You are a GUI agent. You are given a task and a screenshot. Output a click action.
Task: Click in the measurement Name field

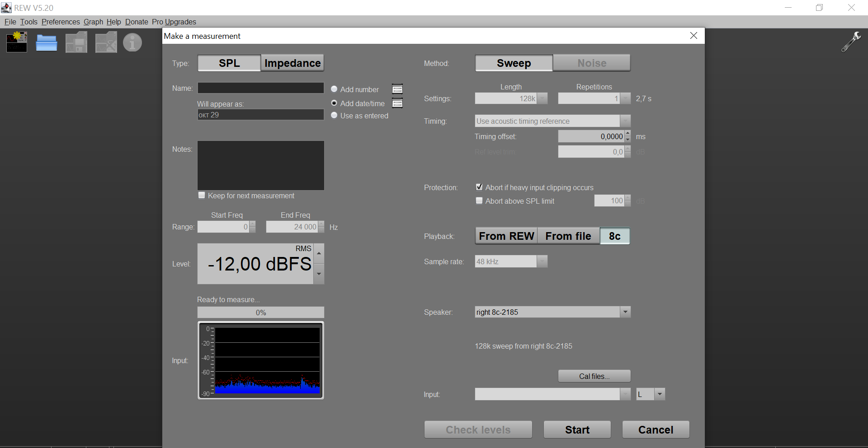[x=260, y=88]
